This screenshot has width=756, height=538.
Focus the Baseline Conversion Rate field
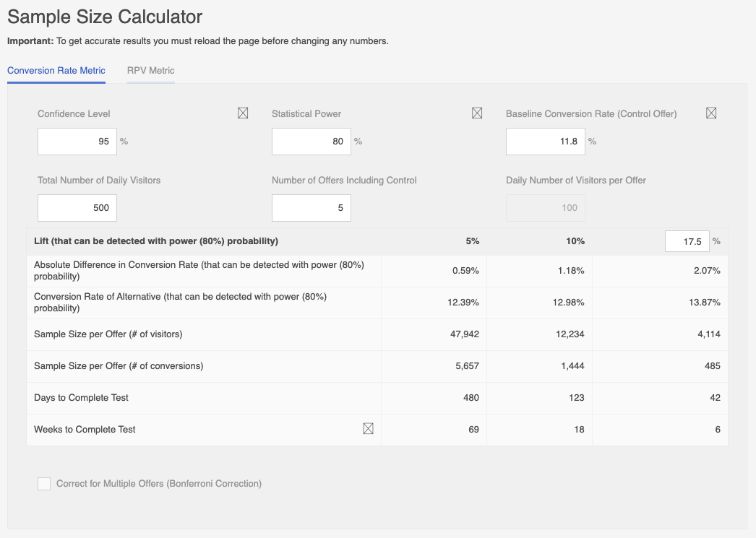click(x=545, y=142)
